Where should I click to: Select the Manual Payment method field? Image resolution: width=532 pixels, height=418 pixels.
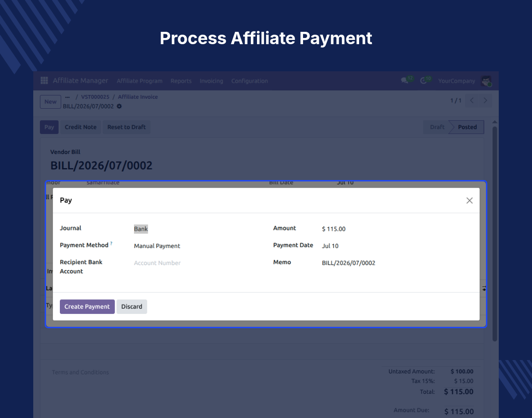click(x=157, y=246)
